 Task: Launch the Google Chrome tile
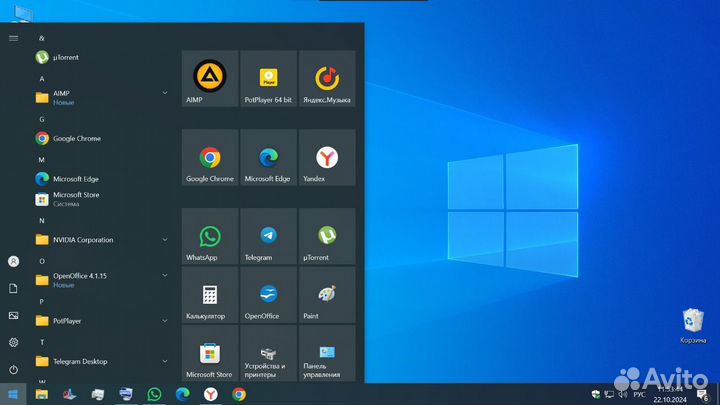pos(210,158)
